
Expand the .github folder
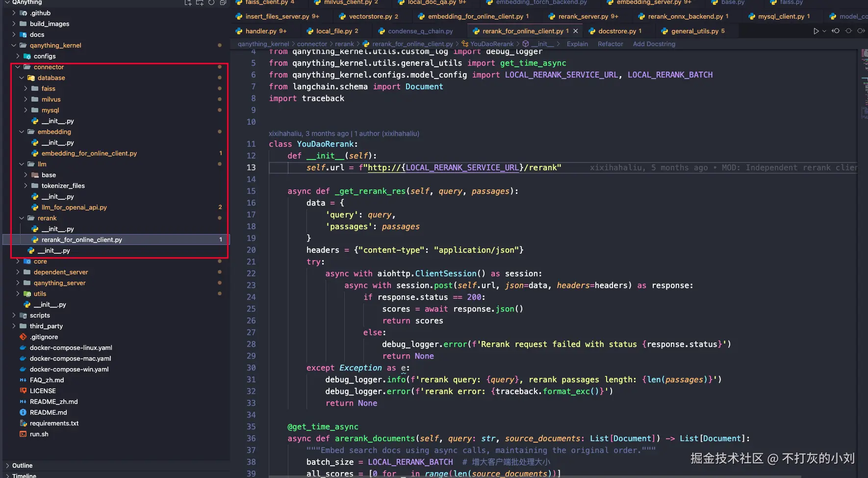pos(14,13)
